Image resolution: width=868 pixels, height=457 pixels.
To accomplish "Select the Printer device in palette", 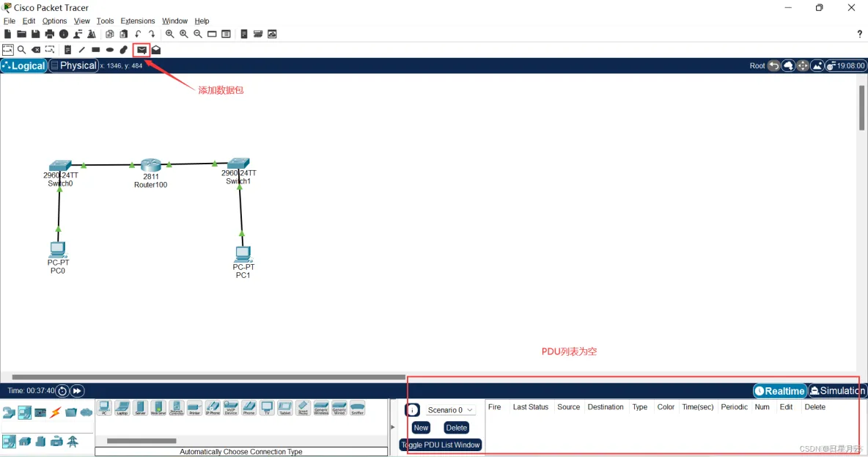I will (x=194, y=409).
